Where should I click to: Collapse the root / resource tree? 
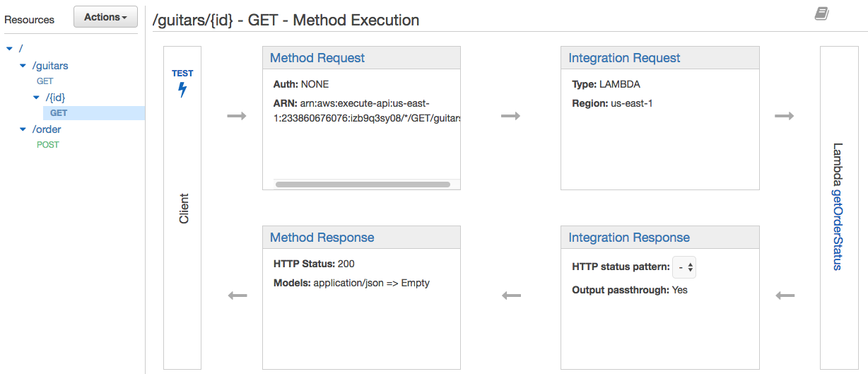coord(9,49)
